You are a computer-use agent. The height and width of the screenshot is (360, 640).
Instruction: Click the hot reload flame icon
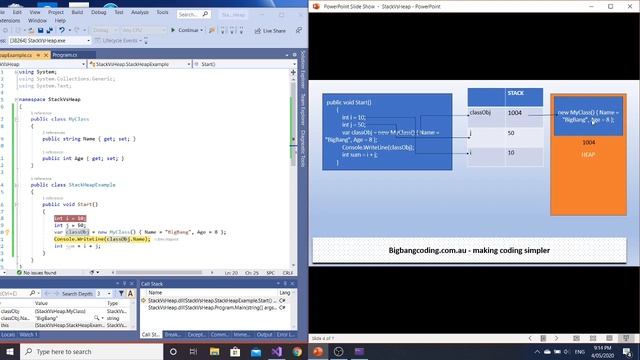pos(211,30)
